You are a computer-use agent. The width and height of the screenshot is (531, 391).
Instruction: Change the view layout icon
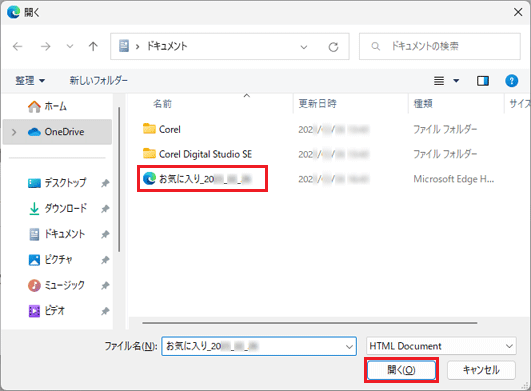click(x=439, y=81)
